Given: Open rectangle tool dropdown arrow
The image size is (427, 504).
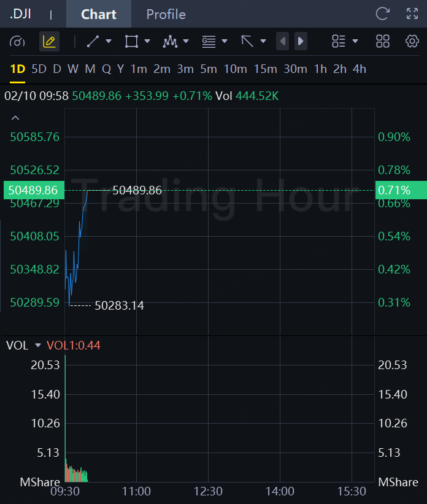Looking at the screenshot, I should tap(147, 41).
